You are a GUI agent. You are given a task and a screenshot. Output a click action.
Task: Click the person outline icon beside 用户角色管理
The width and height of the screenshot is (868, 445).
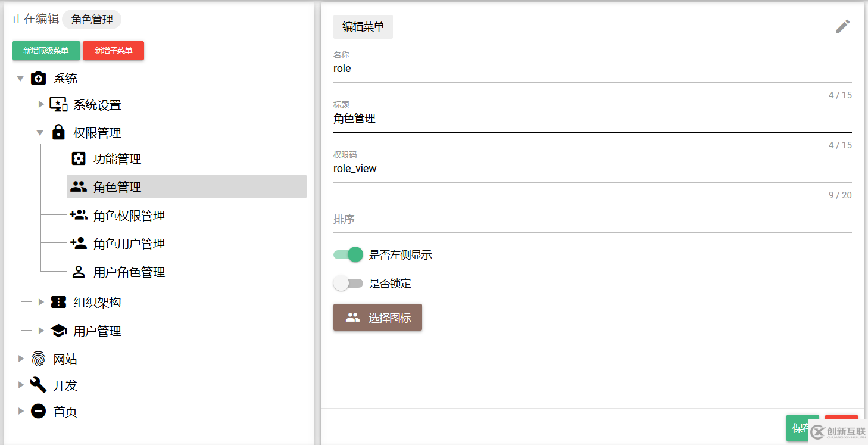point(79,272)
